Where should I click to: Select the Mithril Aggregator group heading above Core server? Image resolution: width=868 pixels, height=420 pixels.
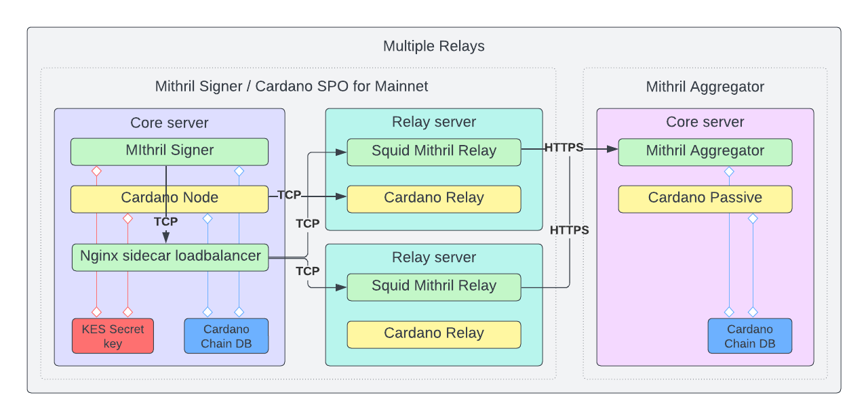[x=705, y=87]
